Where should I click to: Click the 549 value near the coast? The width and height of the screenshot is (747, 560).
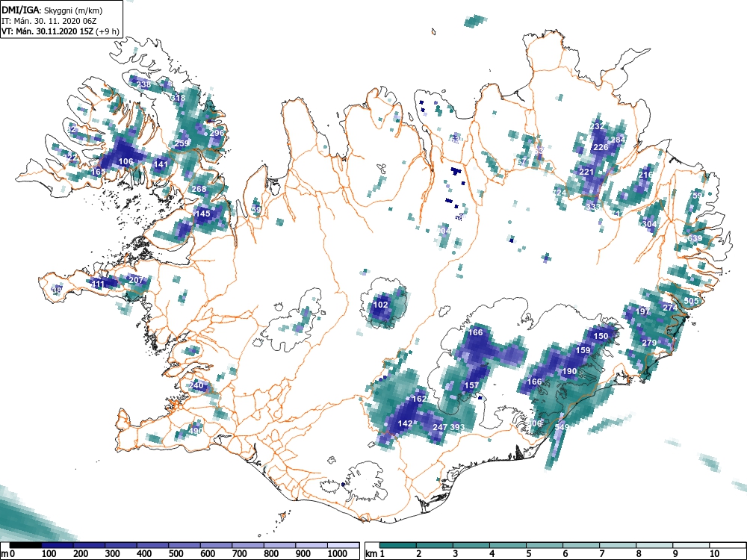click(x=562, y=426)
